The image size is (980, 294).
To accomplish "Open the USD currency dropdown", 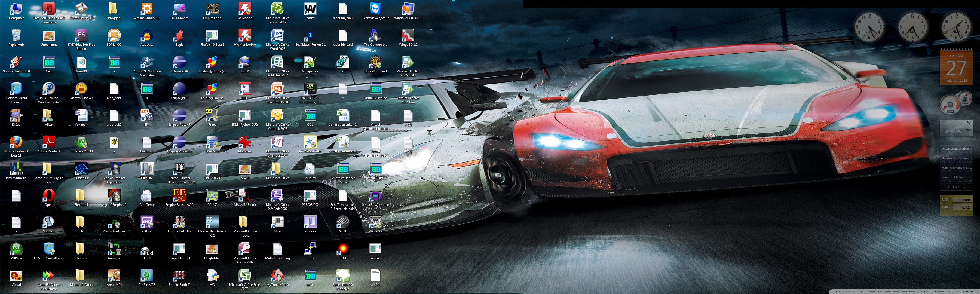I will (946, 200).
